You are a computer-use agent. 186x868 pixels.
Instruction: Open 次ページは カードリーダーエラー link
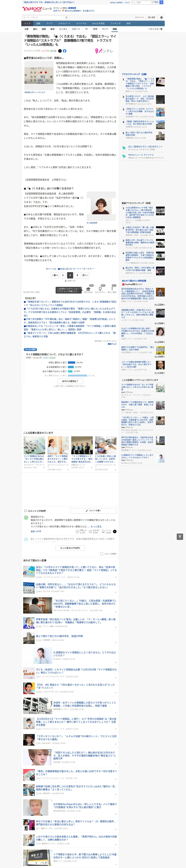coord(70,269)
